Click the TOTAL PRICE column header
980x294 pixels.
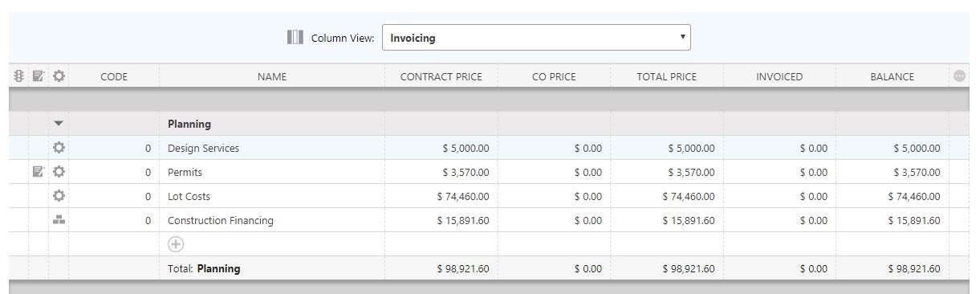pyautogui.click(x=667, y=77)
